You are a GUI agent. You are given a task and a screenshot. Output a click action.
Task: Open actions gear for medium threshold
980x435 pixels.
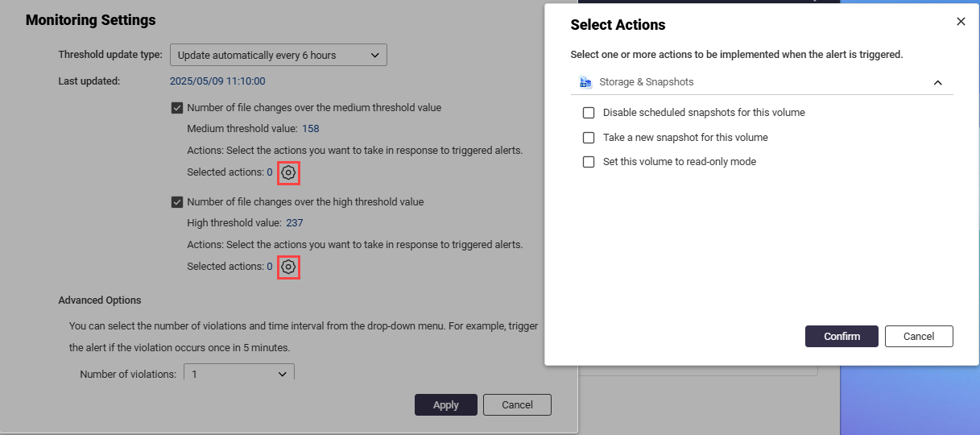288,172
